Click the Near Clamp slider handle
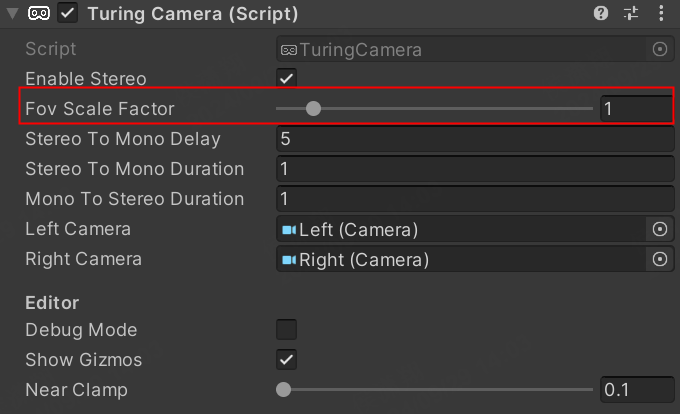Image resolution: width=680 pixels, height=414 pixels. tap(284, 389)
